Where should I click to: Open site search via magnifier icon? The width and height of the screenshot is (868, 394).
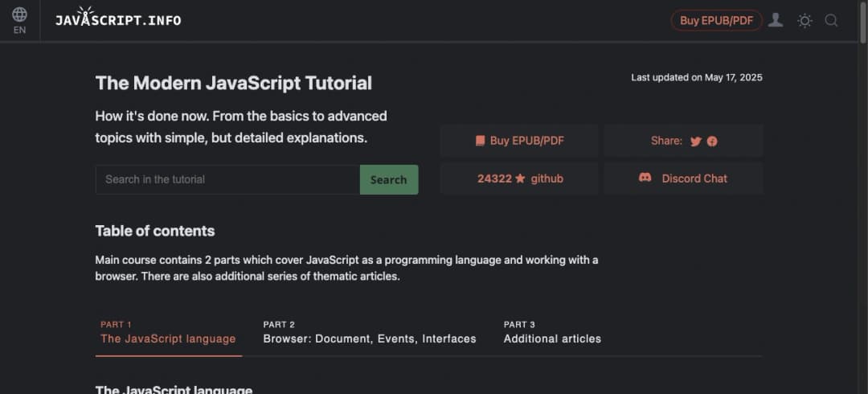831,21
